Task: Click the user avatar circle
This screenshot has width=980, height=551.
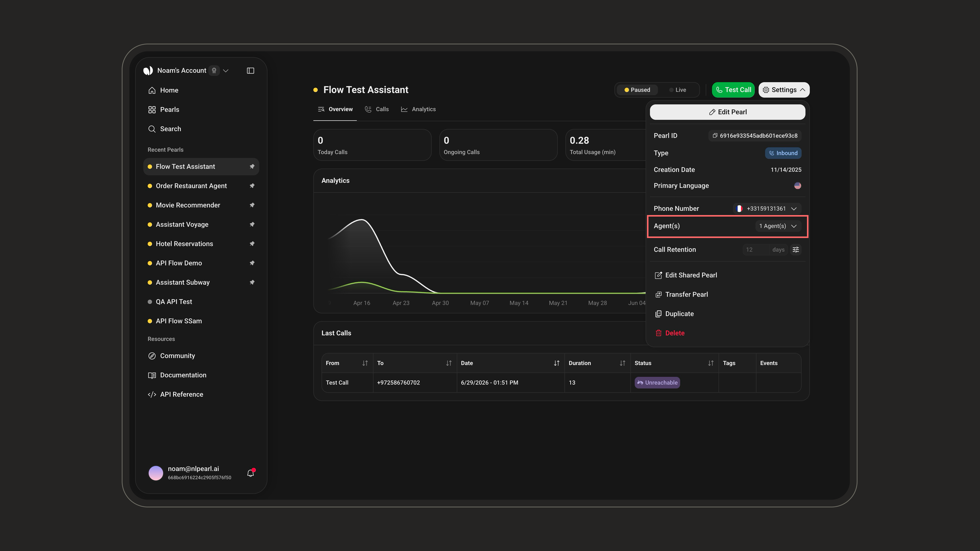Action: 156,473
